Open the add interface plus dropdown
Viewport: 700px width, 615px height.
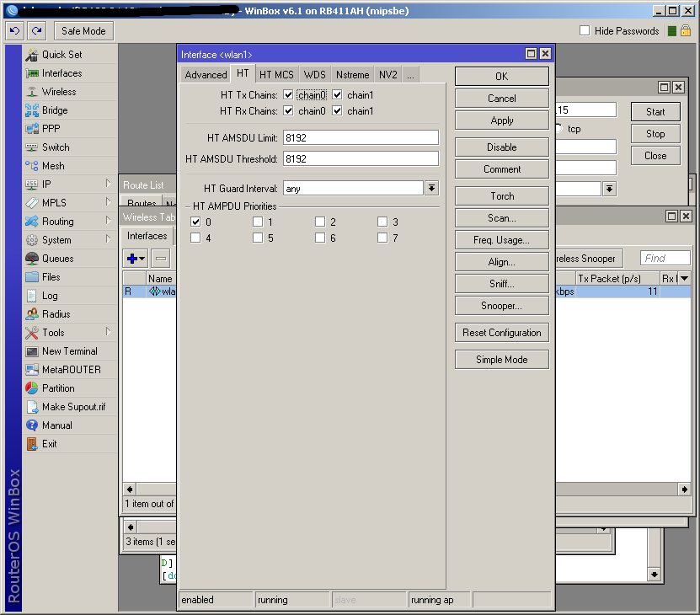(136, 258)
